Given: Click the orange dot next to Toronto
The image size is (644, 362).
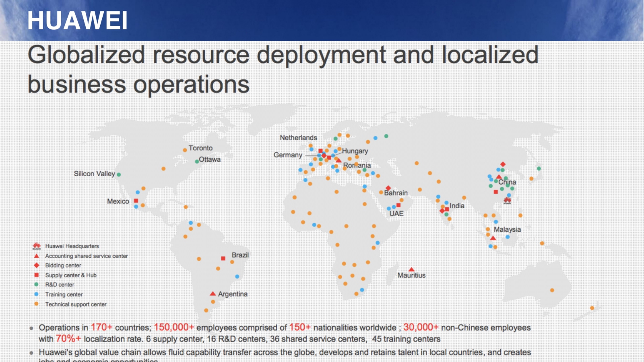Looking at the screenshot, I should tap(185, 150).
